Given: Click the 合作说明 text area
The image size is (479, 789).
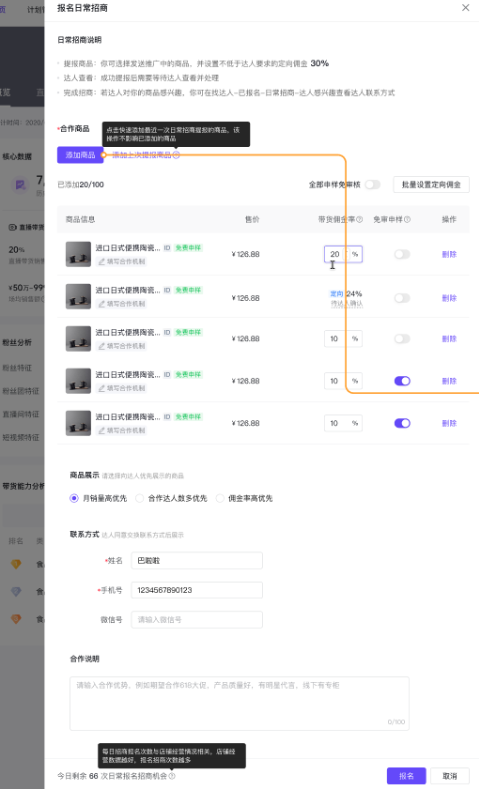Looking at the screenshot, I should click(240, 703).
